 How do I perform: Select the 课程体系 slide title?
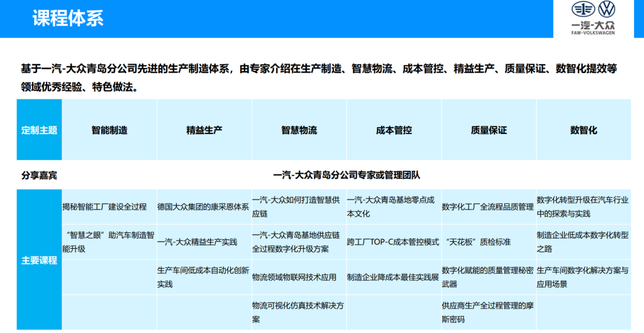point(68,18)
